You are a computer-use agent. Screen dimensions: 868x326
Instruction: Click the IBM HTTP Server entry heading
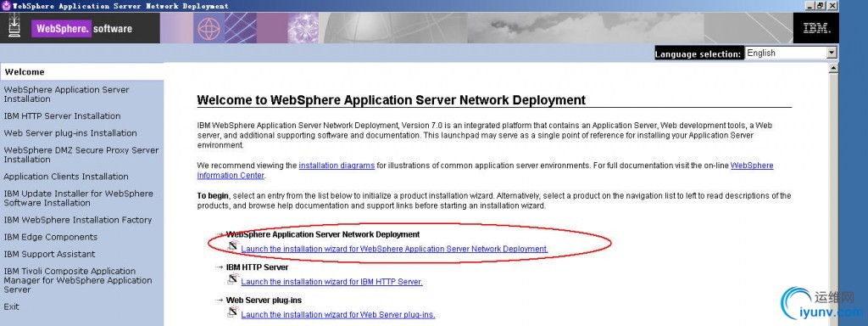257,267
